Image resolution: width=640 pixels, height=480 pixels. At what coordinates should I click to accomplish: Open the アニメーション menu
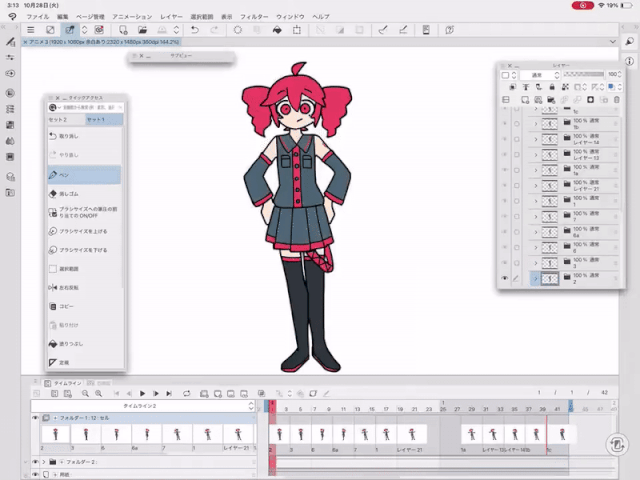coord(132,17)
